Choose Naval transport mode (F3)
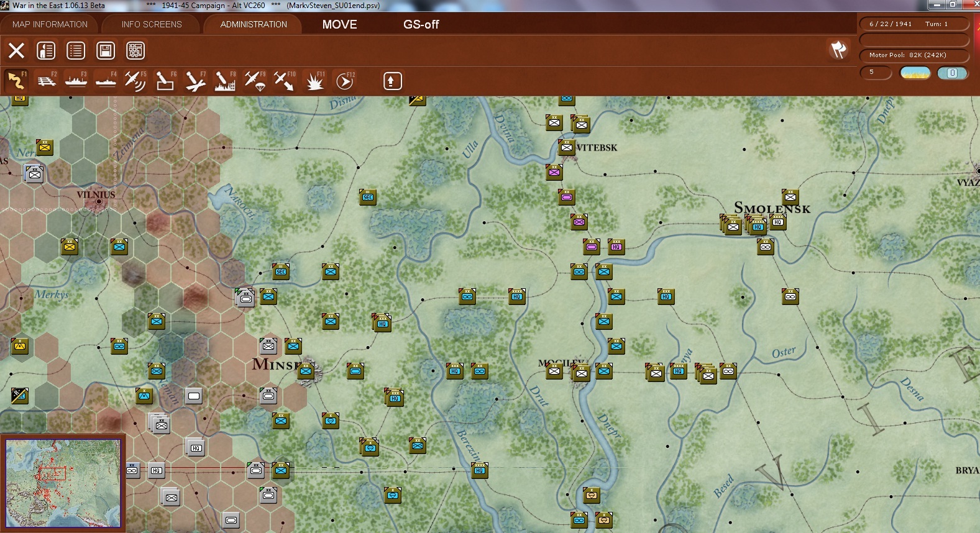This screenshot has width=980, height=533. pos(76,81)
